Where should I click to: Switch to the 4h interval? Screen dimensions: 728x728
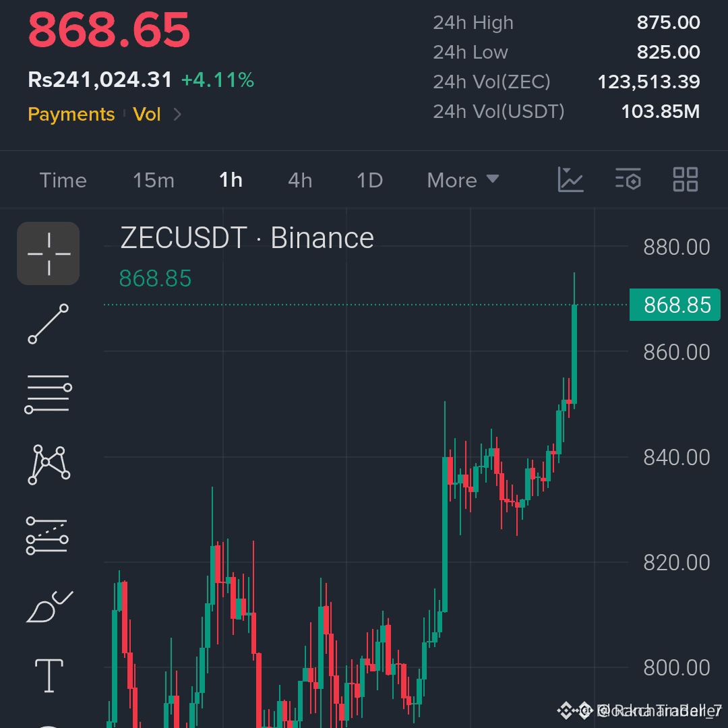(300, 180)
